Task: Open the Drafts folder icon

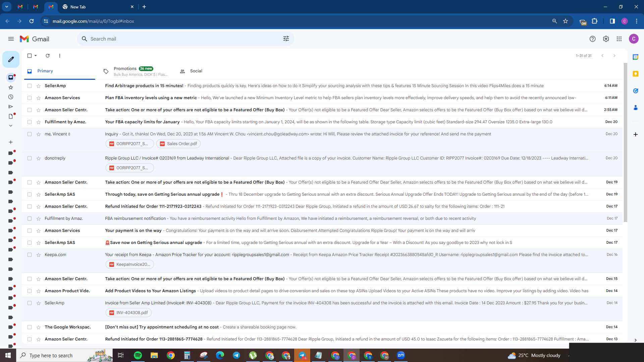Action: click(x=11, y=116)
